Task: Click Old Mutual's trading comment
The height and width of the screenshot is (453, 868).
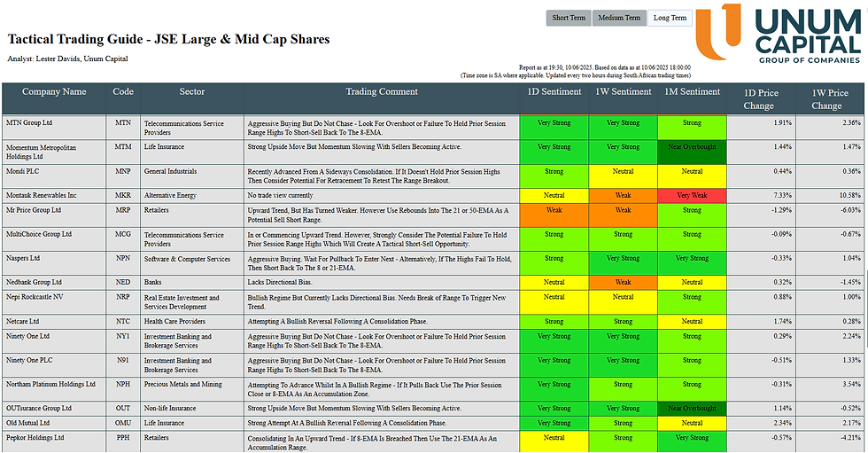Action: tap(347, 423)
